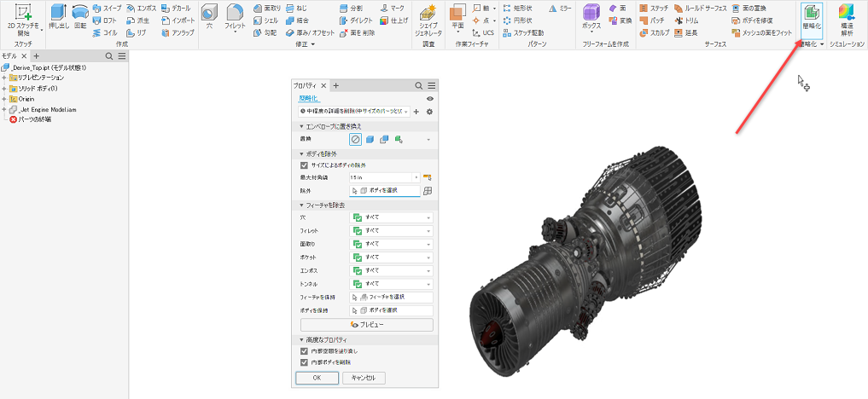Viewport: 868px width, 399px height.
Task: Open the 面取り feature removal dropdown
Action: (392, 244)
